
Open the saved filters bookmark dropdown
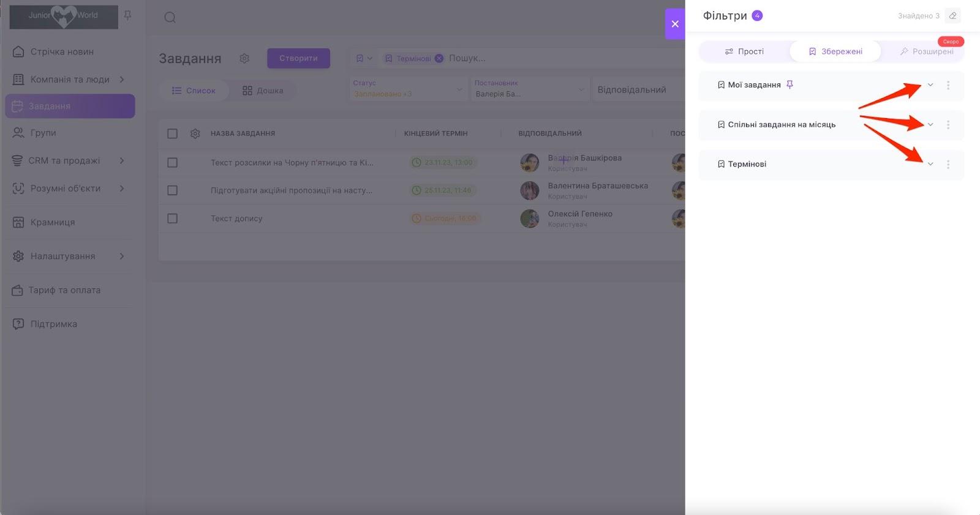tap(364, 58)
